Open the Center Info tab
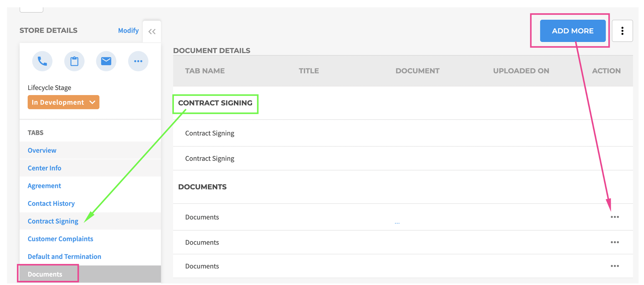Image resolution: width=644 pixels, height=285 pixels. 45,168
